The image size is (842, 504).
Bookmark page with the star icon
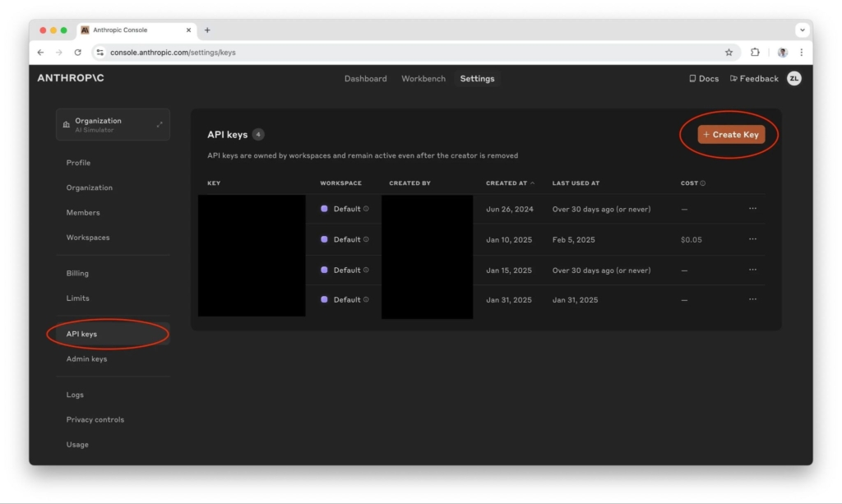tap(729, 53)
